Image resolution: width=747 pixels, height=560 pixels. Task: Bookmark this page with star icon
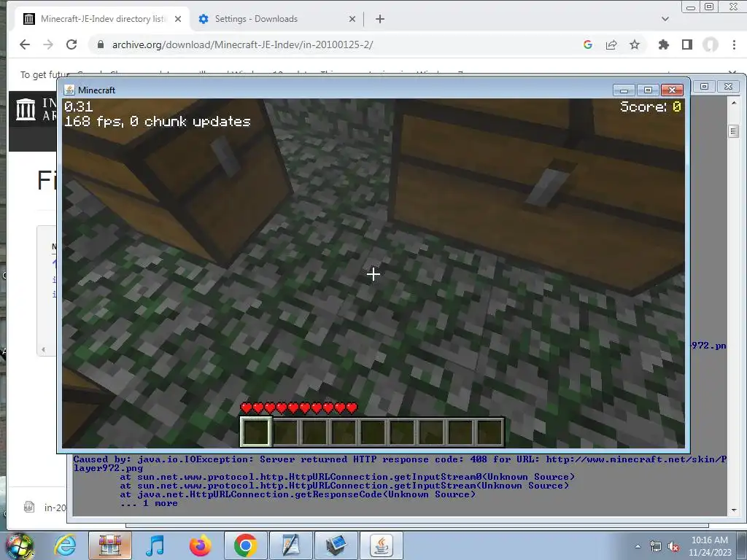click(635, 44)
